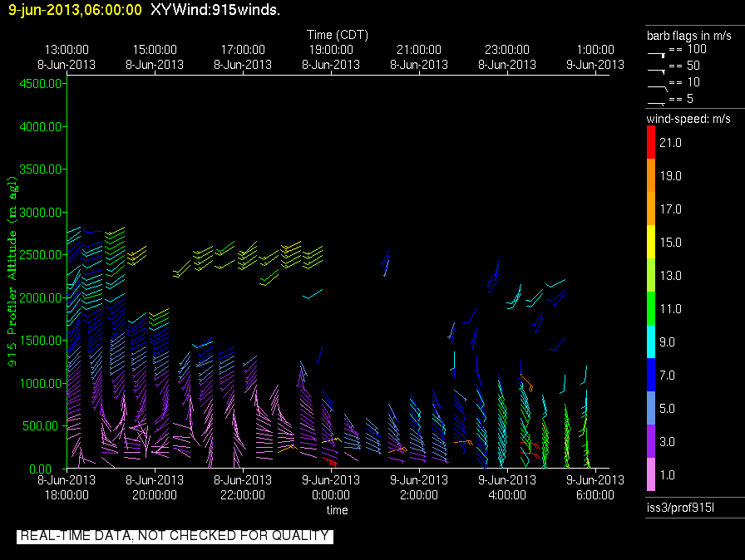This screenshot has height=560, width=745.
Task: Click the orange 19.0 m/s color segment
Action: pyautogui.click(x=651, y=175)
